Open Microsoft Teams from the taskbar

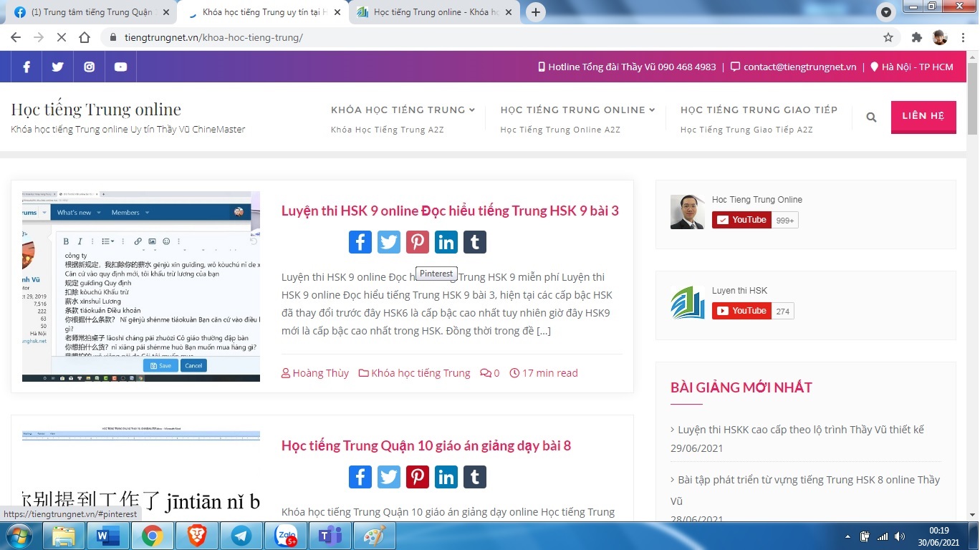point(329,536)
